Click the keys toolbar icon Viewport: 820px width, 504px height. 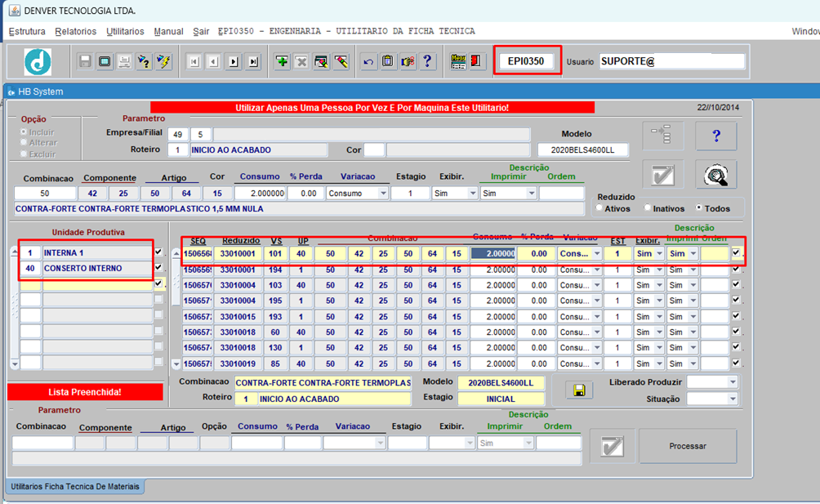(x=408, y=62)
